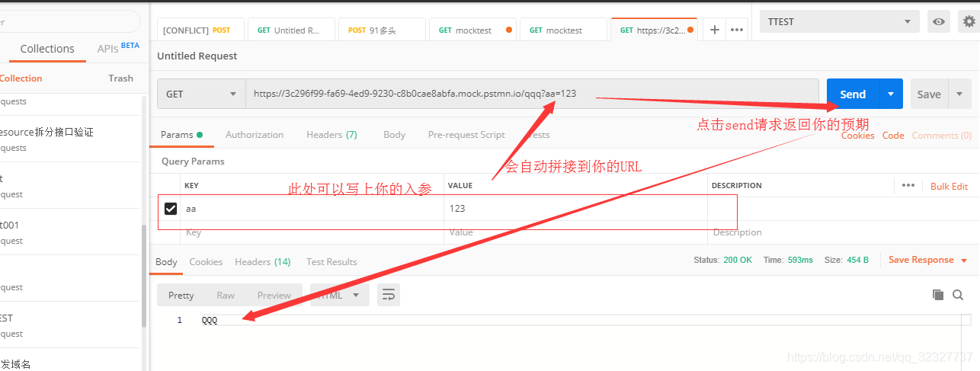This screenshot has width=980, height=371.
Task: Toggle the aa parameter checkbox
Action: (x=171, y=208)
